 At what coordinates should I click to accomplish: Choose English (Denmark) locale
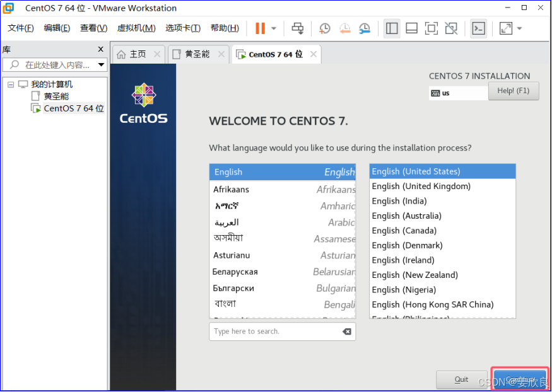(442, 245)
